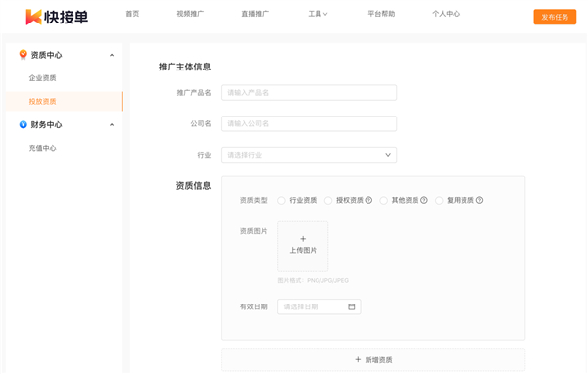Collapse the 资质中心 section chevron
The image size is (588, 374).
112,55
